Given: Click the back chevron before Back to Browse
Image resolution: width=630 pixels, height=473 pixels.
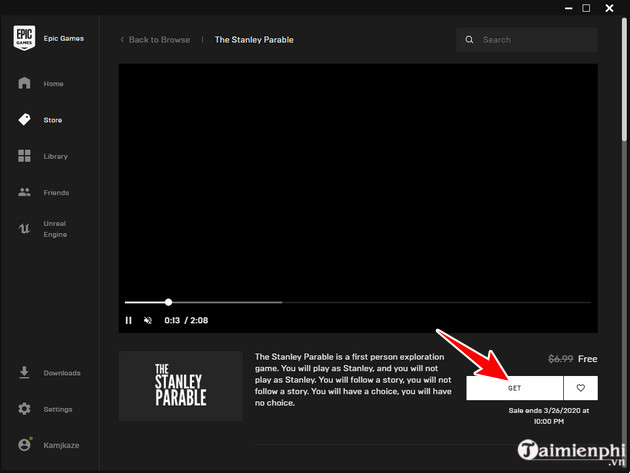Looking at the screenshot, I should click(122, 39).
